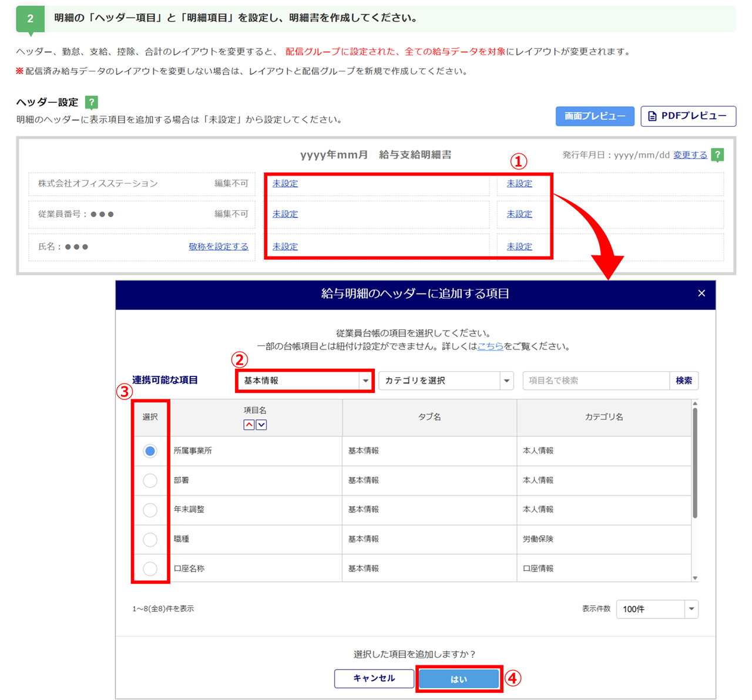Click the green help icon beside ヘッダー設定

tap(91, 102)
